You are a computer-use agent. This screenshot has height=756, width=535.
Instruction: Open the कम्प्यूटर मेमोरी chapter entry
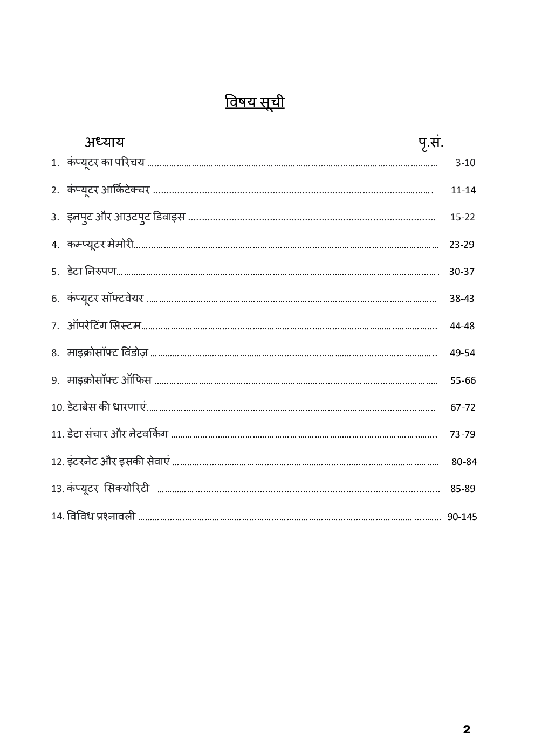[x=100, y=244]
